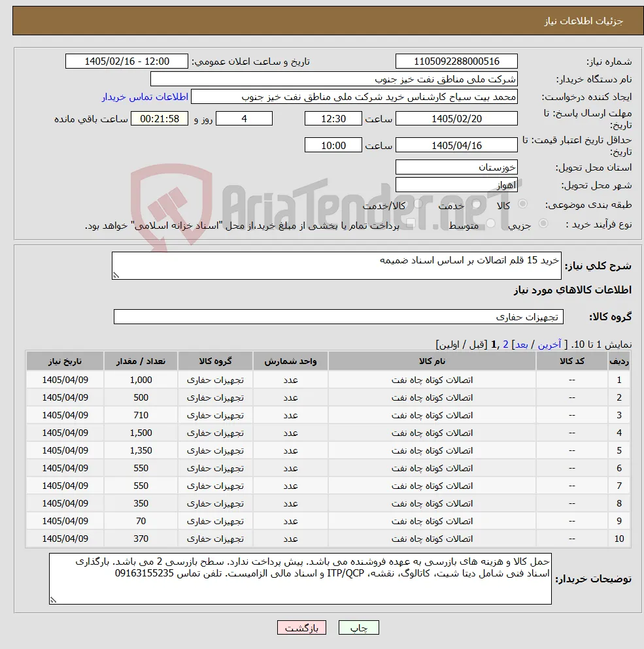Click the price validity date 1405/04/16
The width and height of the screenshot is (644, 649).
456,145
